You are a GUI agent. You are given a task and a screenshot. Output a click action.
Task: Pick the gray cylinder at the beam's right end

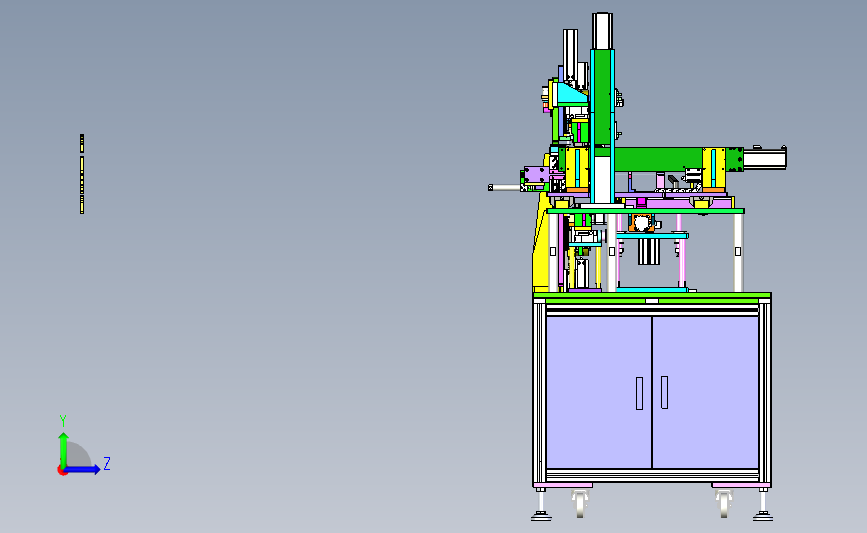764,159
